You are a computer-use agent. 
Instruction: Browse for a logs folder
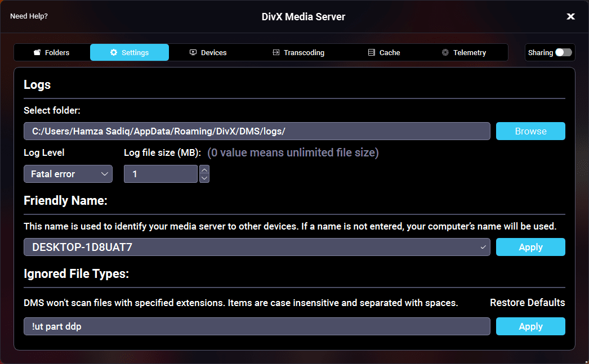(530, 131)
